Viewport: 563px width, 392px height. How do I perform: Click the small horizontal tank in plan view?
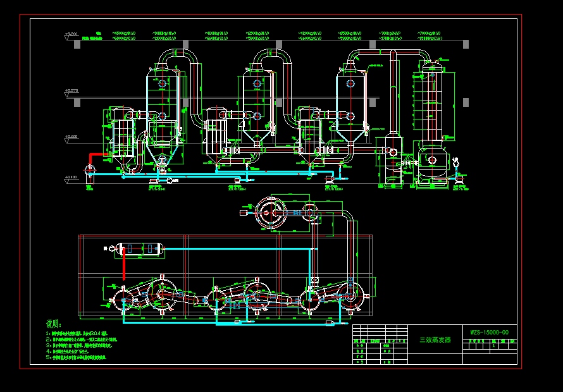click(138, 249)
